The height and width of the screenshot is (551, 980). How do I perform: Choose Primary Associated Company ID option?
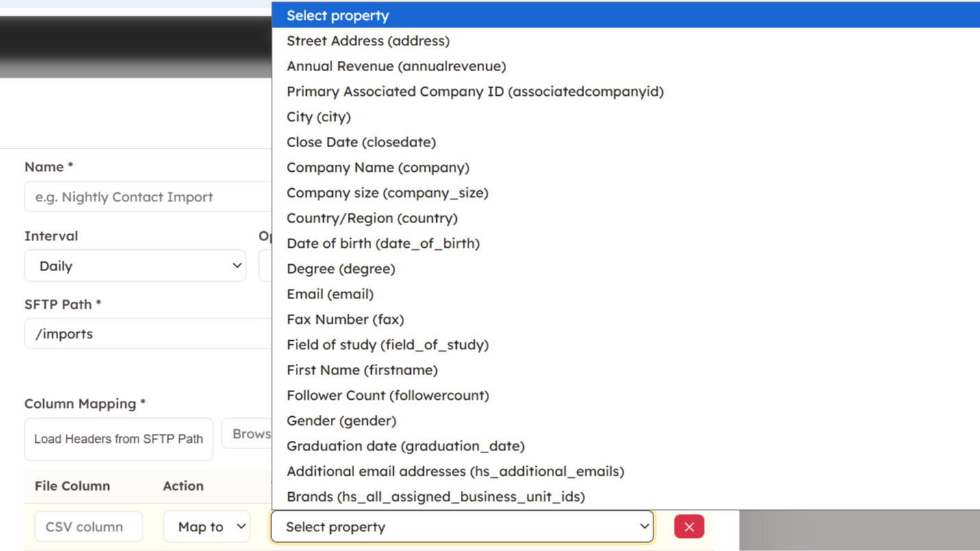click(626, 91)
